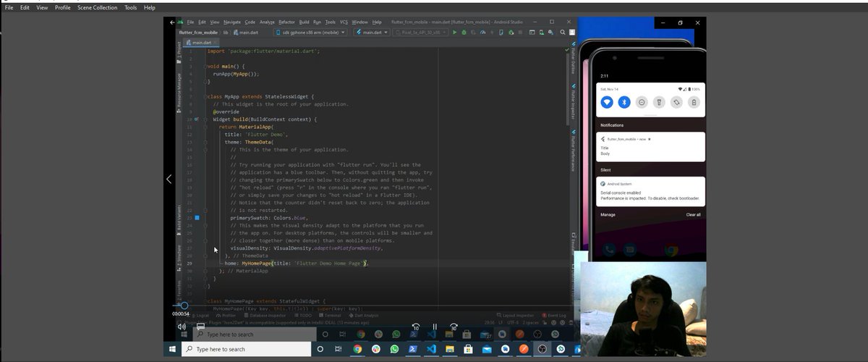The width and height of the screenshot is (868, 362).
Task: Open the sdk gphone x86 arm device dropdown
Action: [309, 33]
